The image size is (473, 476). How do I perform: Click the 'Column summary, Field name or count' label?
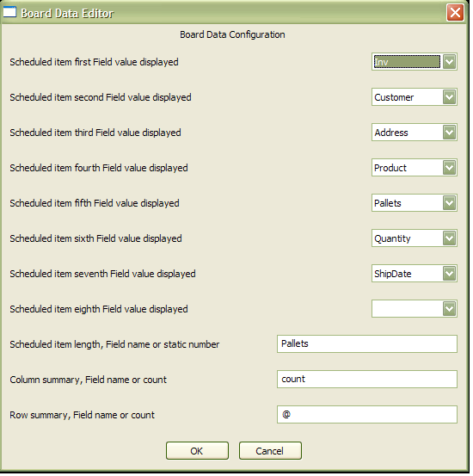(88, 380)
